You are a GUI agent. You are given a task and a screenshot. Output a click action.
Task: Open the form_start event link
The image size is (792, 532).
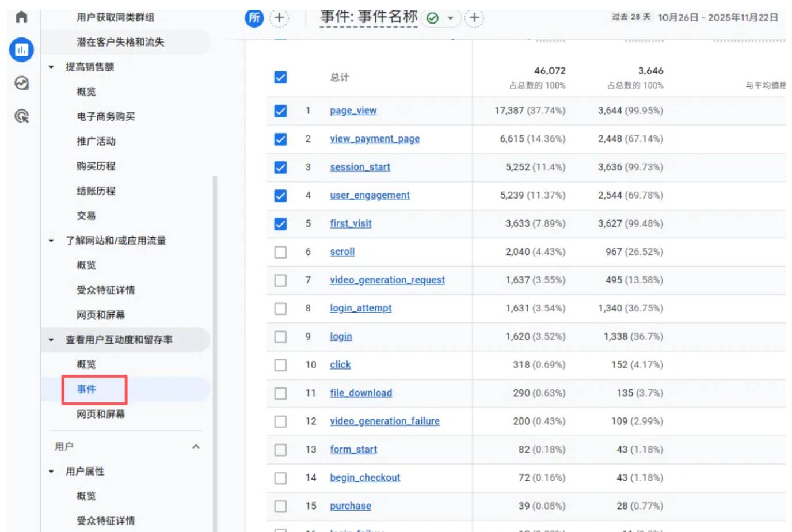(353, 449)
